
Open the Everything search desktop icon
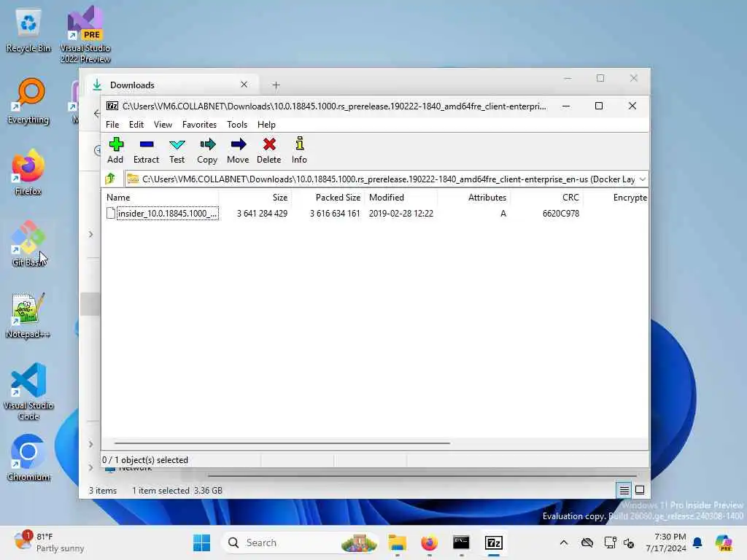[x=28, y=101]
